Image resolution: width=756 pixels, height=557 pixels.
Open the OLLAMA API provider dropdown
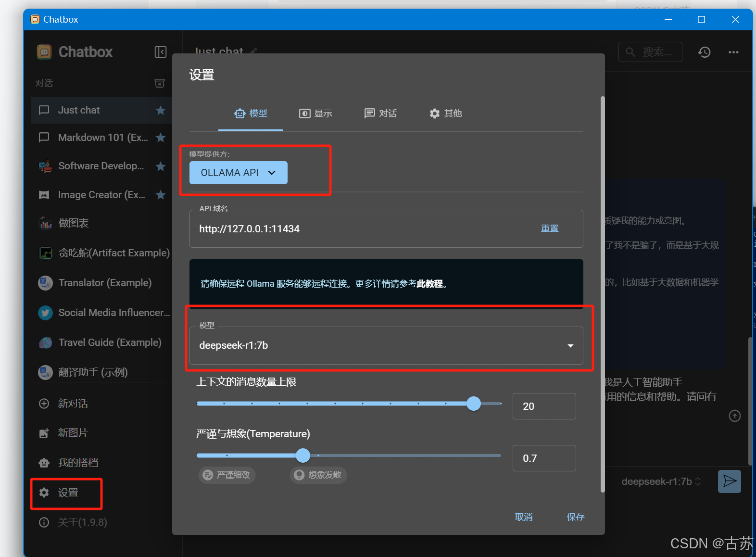pyautogui.click(x=239, y=173)
